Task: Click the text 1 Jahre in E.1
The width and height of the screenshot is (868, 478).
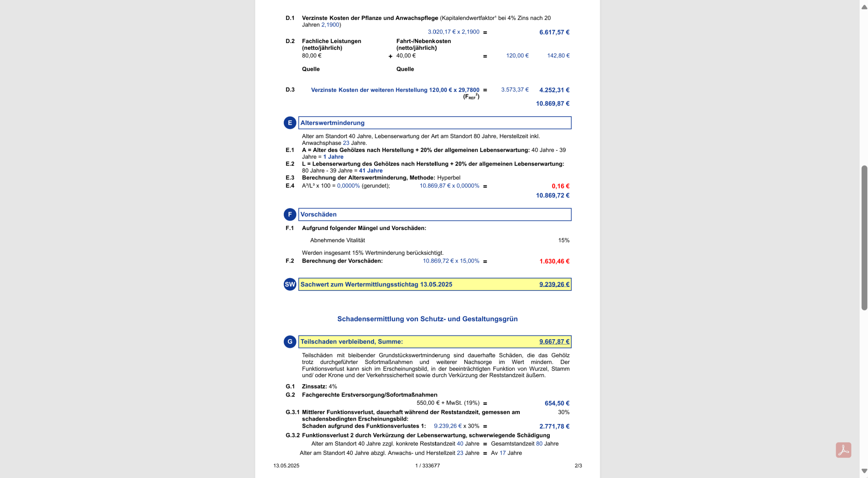Action: [x=333, y=157]
